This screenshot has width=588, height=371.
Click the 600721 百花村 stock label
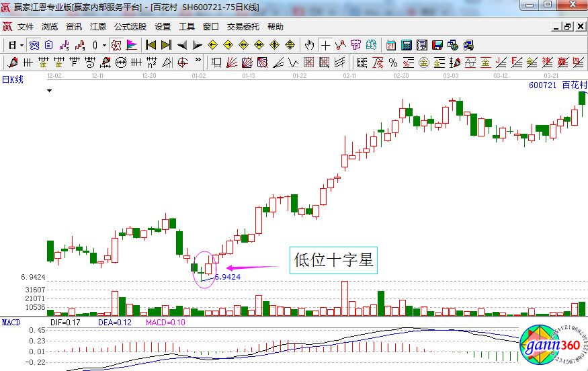pyautogui.click(x=557, y=85)
